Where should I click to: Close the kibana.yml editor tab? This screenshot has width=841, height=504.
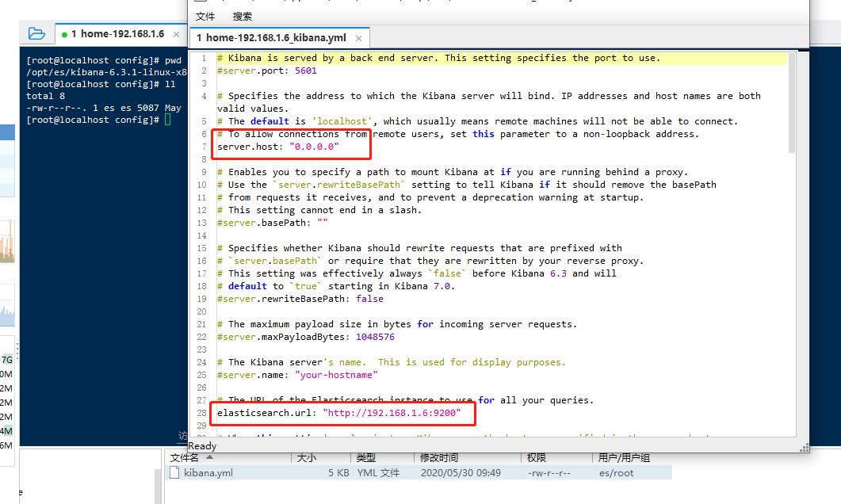(358, 38)
